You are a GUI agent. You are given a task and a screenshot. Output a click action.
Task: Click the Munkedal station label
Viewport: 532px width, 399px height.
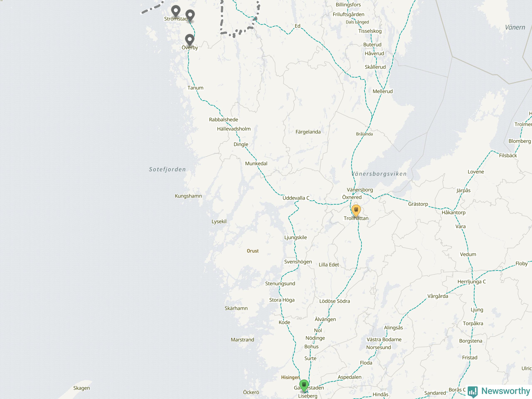click(x=256, y=164)
